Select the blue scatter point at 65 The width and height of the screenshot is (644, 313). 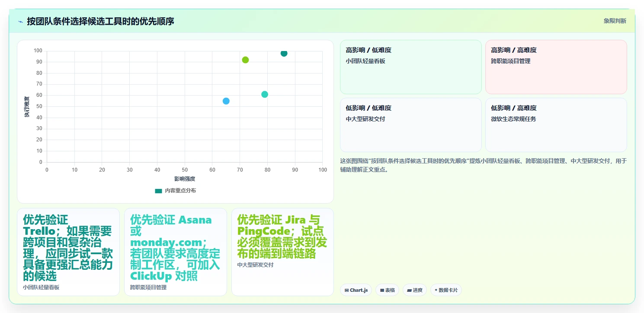point(226,101)
